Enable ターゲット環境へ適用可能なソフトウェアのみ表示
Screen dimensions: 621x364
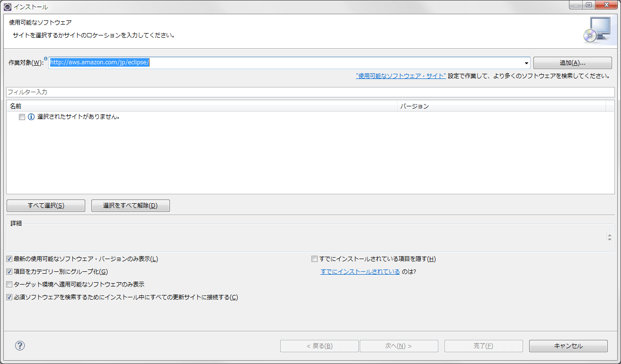coord(9,284)
